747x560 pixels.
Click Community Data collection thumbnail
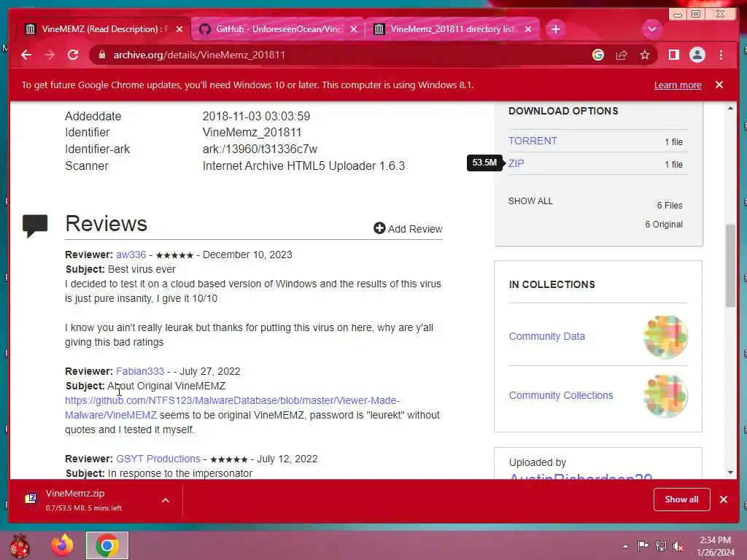coord(665,337)
